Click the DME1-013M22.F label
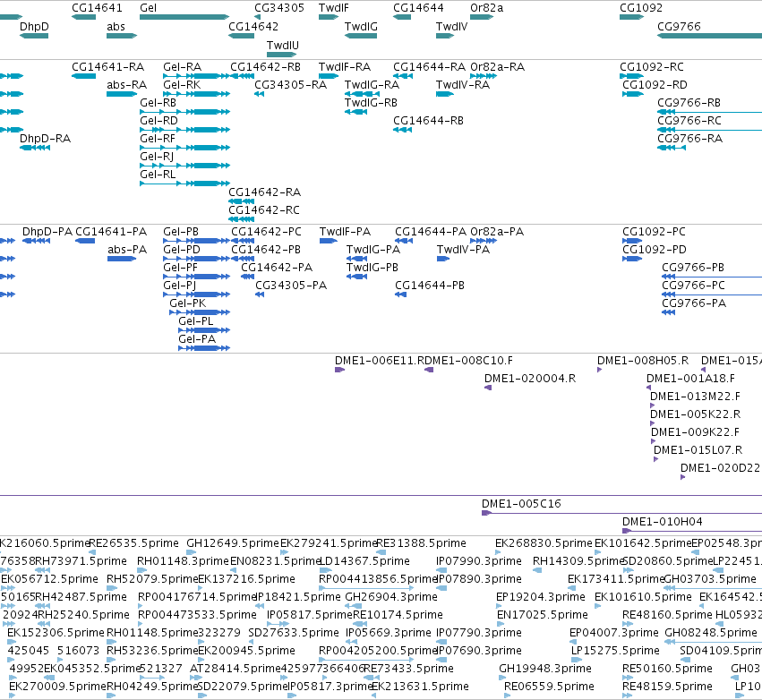The image size is (762, 700). (695, 396)
